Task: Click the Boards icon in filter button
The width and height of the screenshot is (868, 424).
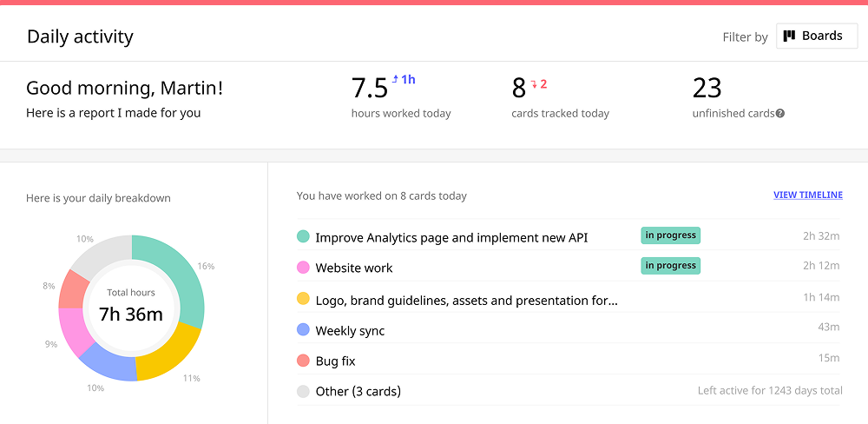Action: tap(789, 36)
